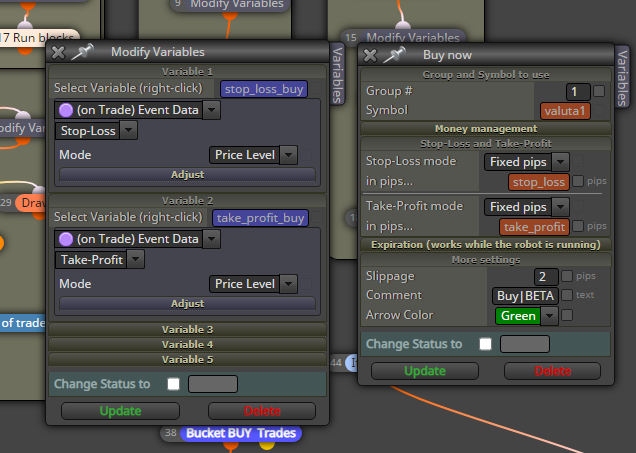Click orange output connector under Bucket BUY Trades
636x453 pixels.
[230, 445]
